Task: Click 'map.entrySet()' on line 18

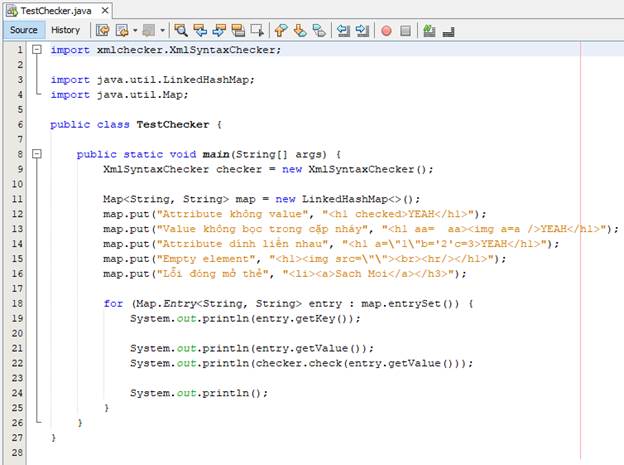Action: (410, 304)
